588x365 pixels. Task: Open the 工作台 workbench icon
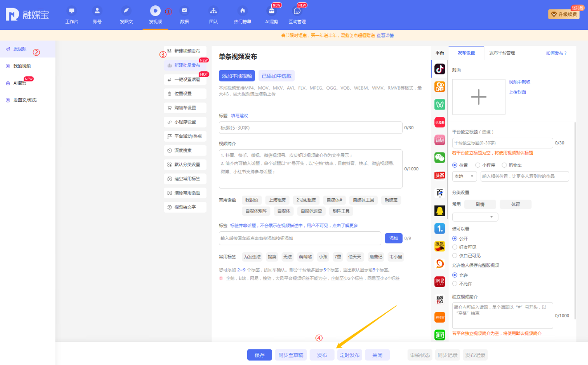[x=72, y=10]
